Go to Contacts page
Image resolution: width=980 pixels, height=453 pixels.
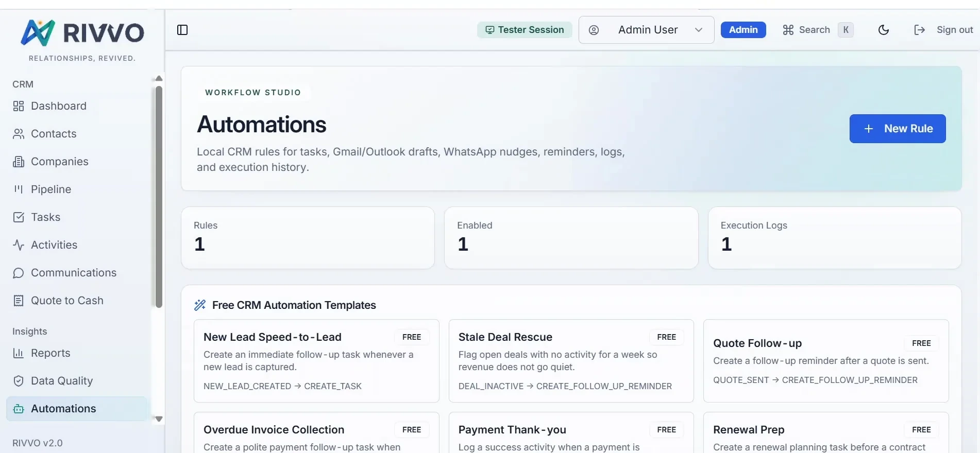click(x=77, y=134)
